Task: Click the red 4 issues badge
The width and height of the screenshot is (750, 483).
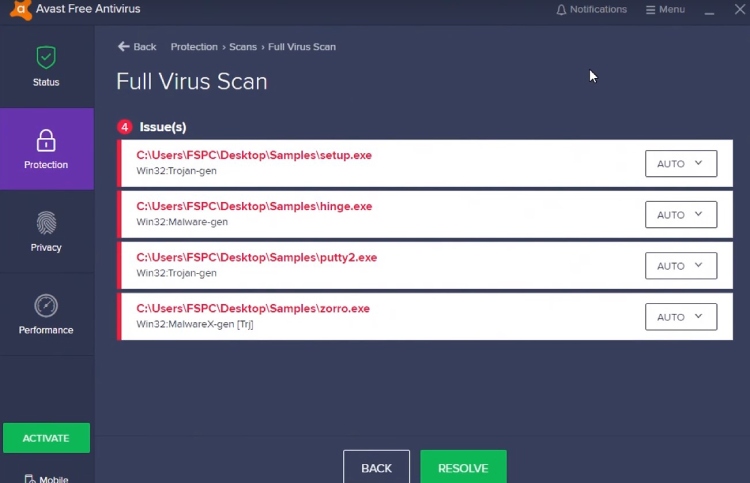Action: point(125,127)
